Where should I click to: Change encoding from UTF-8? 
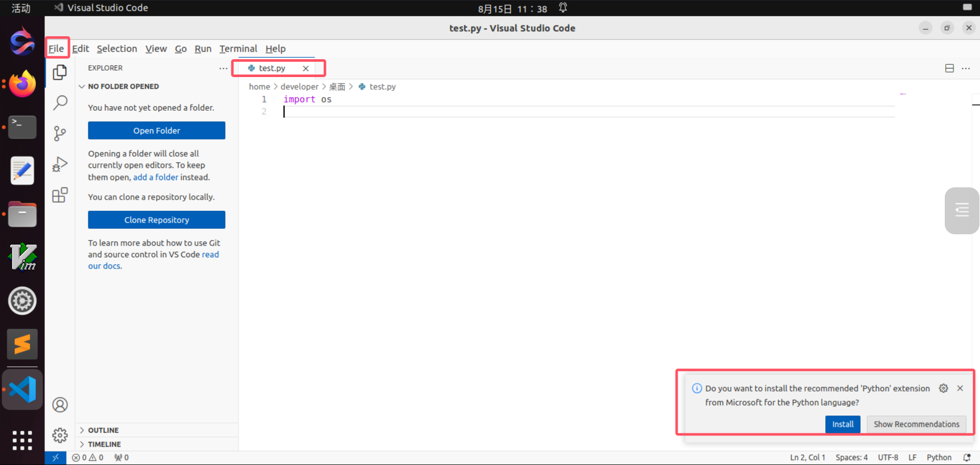pos(888,457)
